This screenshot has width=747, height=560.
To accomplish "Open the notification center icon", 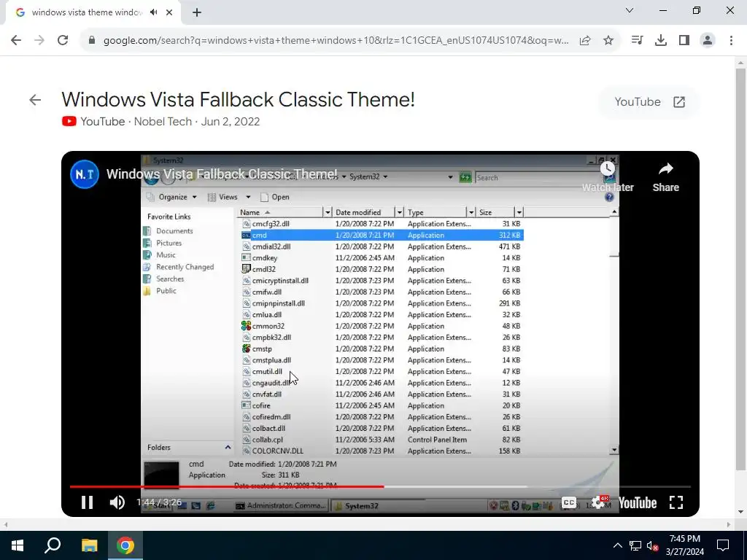I will (723, 545).
